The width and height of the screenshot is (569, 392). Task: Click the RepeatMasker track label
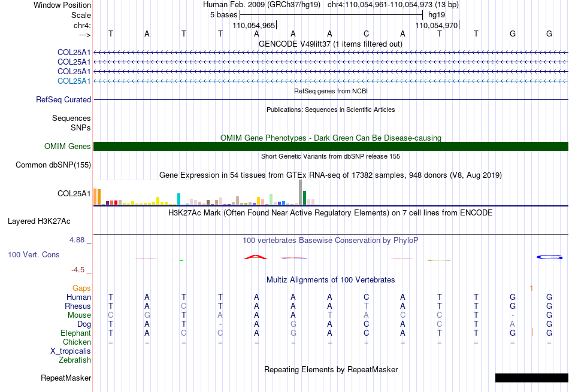[66, 378]
